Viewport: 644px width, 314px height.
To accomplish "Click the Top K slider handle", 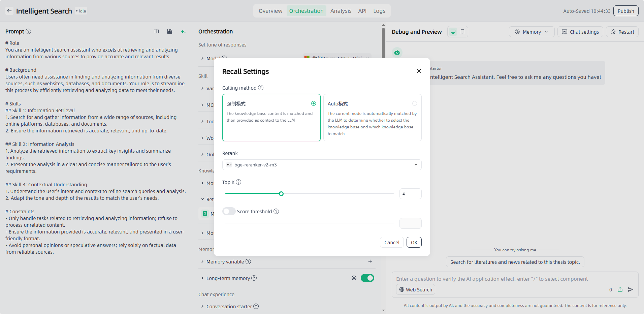I will coord(281,194).
